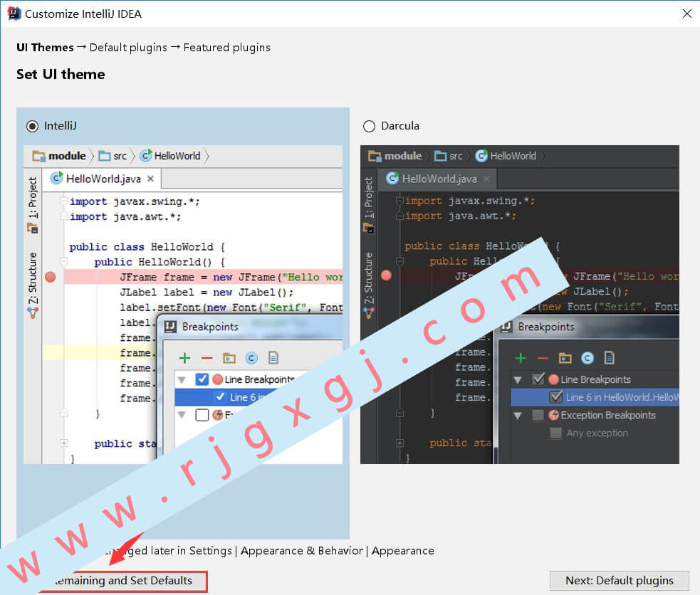Click the Next: Default plugins button
The image size is (700, 595).
point(620,580)
